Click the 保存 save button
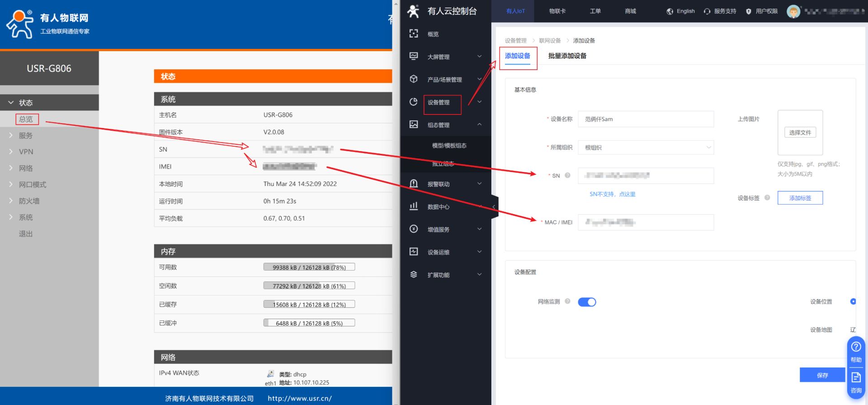 coord(822,375)
